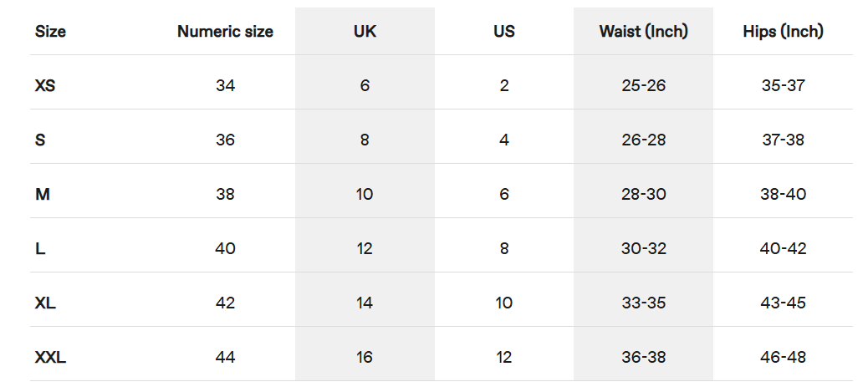The image size is (868, 387).
Task: Click the XL size row label
Action: coord(45,303)
